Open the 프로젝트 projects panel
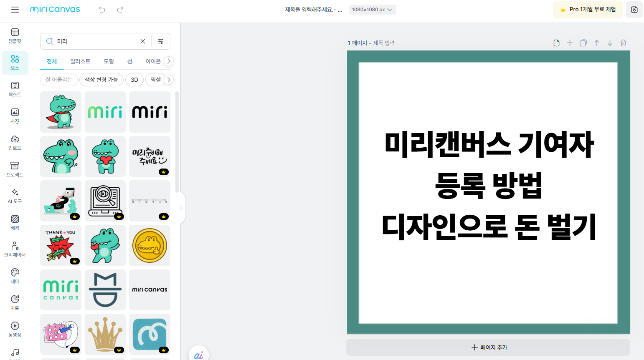Screen dimensions: 644x360 [x=15, y=169]
